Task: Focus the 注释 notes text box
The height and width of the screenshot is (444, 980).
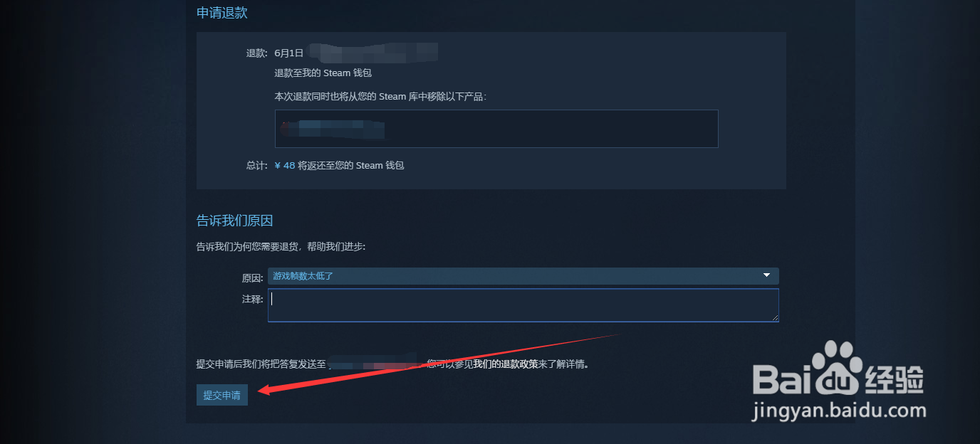Action: (523, 305)
